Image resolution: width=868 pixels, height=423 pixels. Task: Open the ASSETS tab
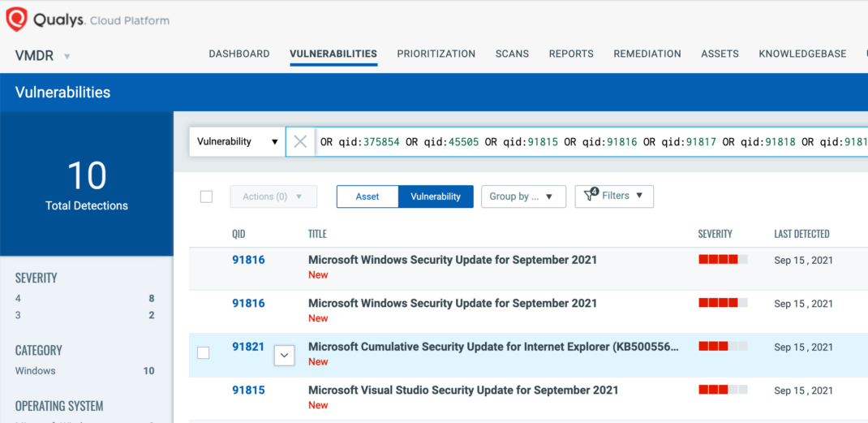(x=720, y=54)
